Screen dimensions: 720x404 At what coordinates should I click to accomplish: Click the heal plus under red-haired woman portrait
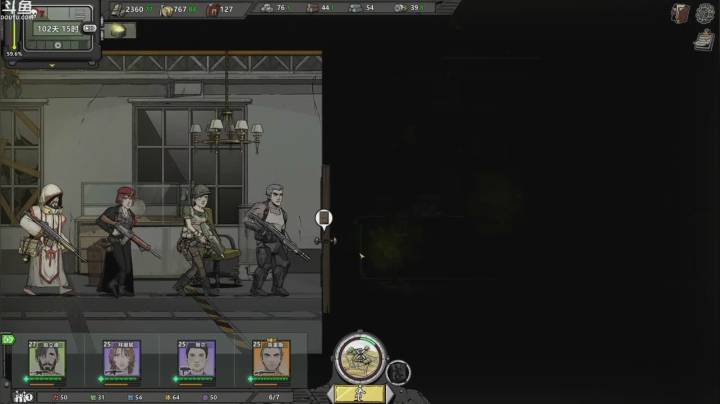[x=101, y=379]
